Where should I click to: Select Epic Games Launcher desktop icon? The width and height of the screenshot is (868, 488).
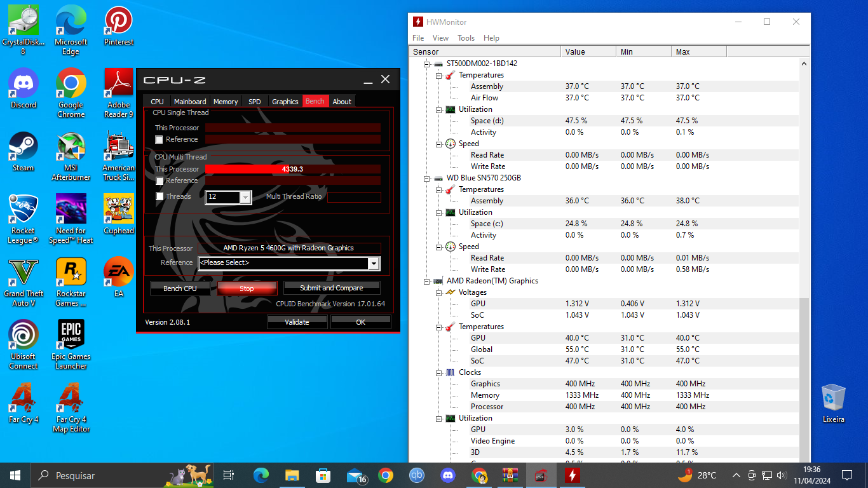[71, 345]
